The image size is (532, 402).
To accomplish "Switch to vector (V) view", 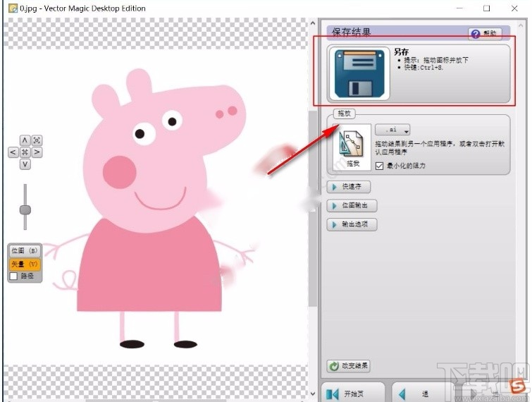I will click(25, 264).
